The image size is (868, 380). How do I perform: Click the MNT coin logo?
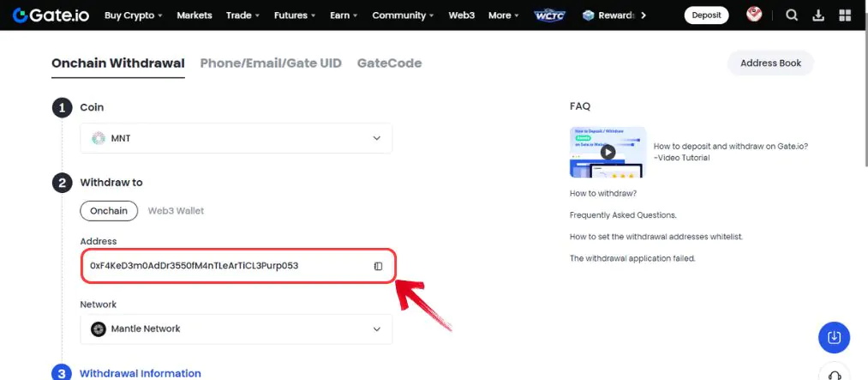click(x=98, y=138)
